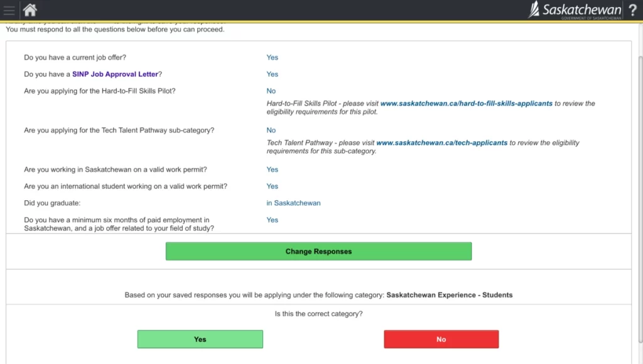Visit the hard-to-fill-skills-applicants link
The image size is (643, 364).
[466, 104]
